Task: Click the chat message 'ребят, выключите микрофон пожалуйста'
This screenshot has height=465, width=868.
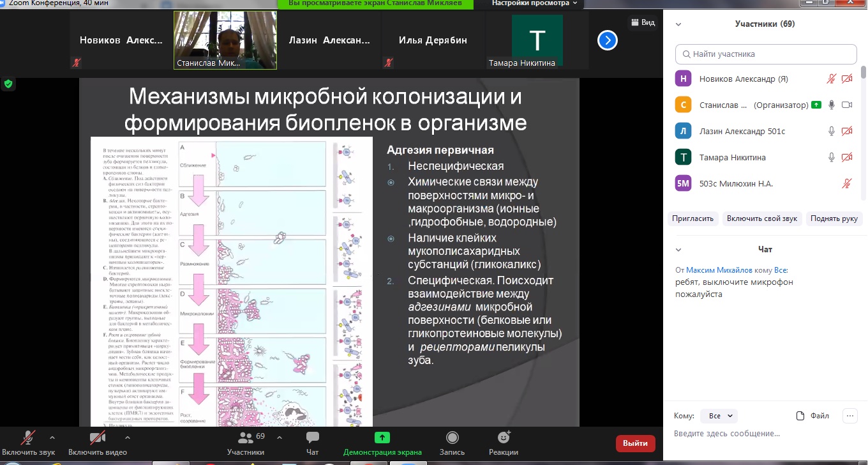Action: pyautogui.click(x=734, y=288)
